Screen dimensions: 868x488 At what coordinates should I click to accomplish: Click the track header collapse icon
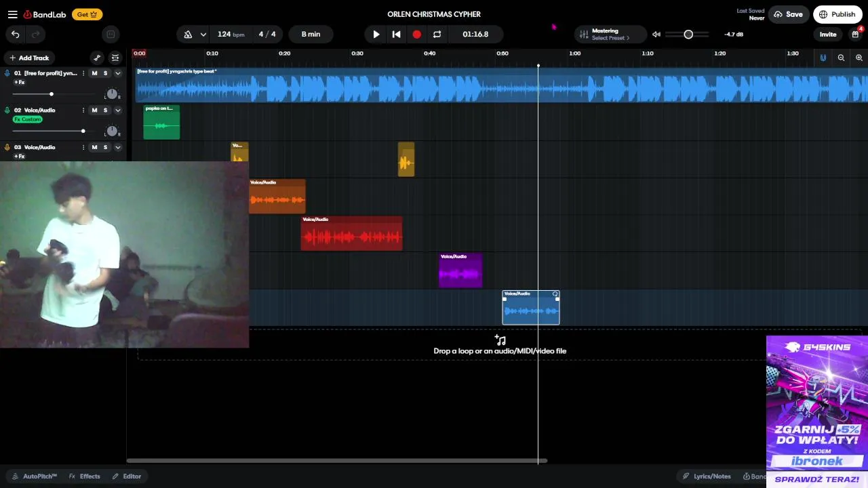pyautogui.click(x=115, y=58)
